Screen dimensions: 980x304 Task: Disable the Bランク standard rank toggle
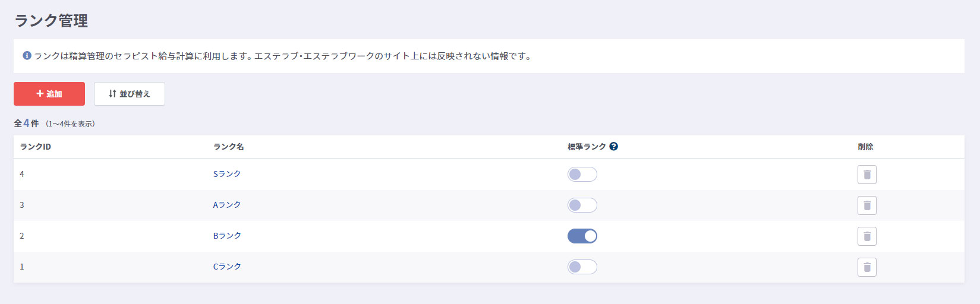click(582, 236)
